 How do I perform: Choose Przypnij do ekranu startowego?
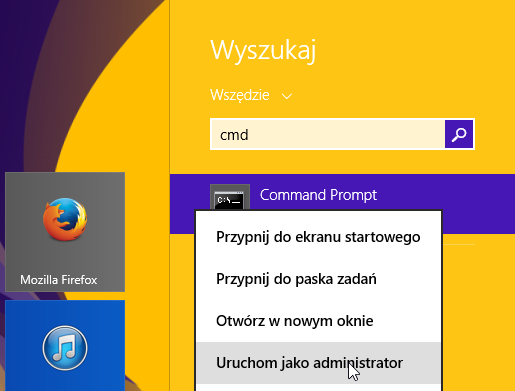click(x=318, y=237)
